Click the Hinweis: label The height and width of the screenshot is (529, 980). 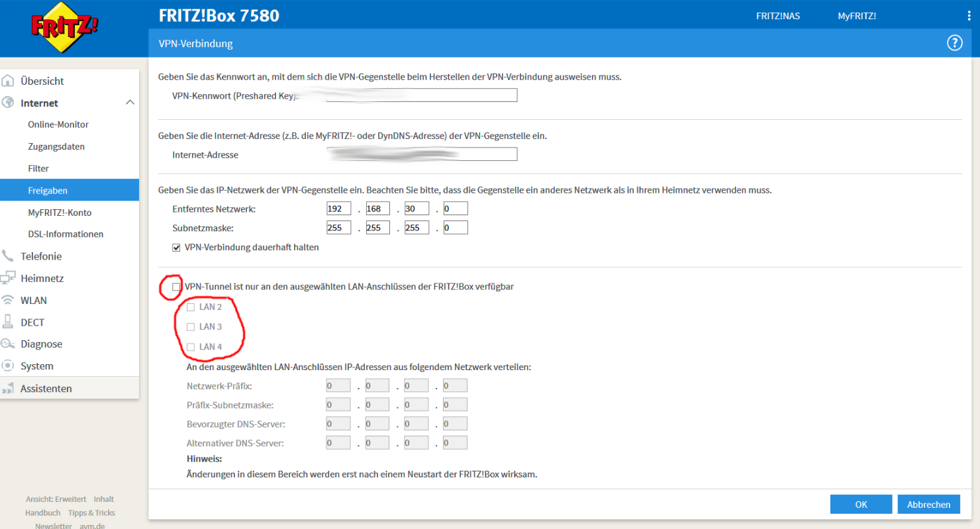205,458
